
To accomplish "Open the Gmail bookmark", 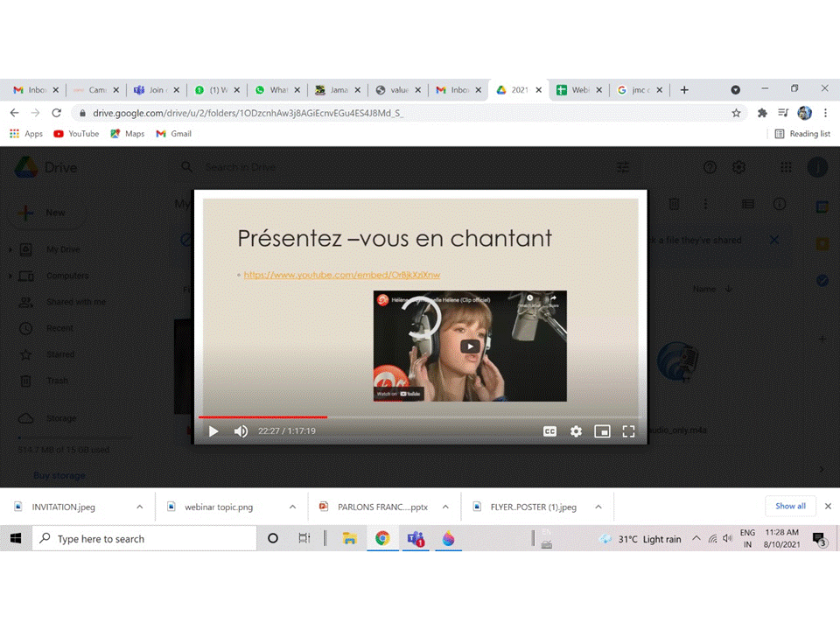I will click(173, 134).
